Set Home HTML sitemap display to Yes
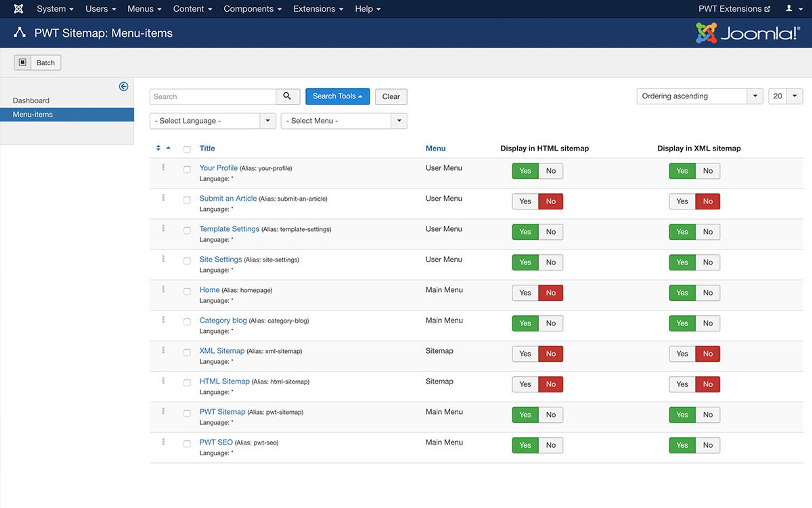Image resolution: width=812 pixels, height=508 pixels. coord(525,293)
